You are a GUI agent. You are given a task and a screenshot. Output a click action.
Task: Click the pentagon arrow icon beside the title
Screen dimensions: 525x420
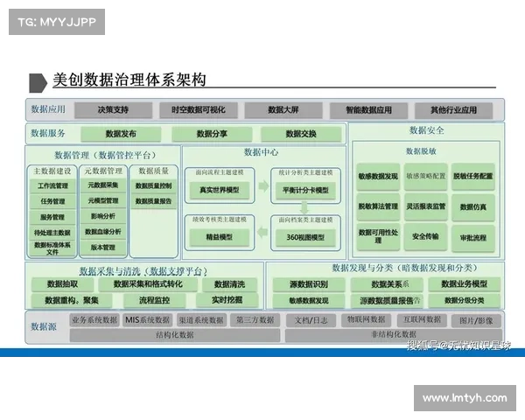pos(38,82)
